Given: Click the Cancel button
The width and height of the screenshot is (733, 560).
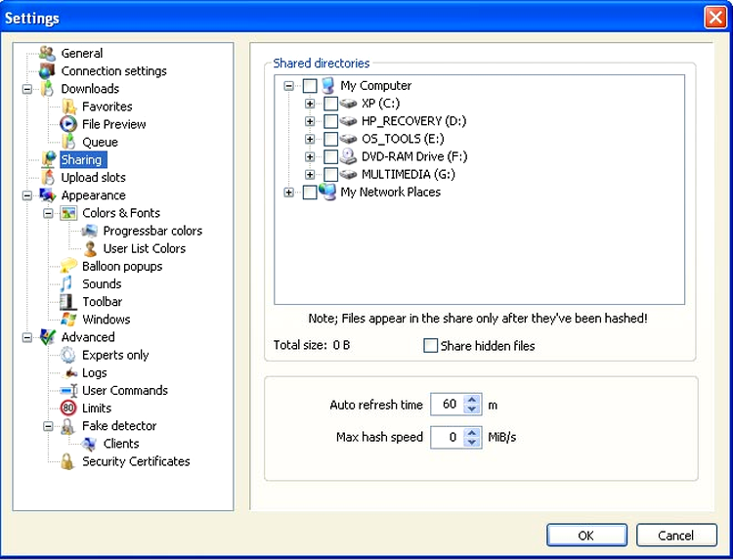Looking at the screenshot, I should coord(676,536).
